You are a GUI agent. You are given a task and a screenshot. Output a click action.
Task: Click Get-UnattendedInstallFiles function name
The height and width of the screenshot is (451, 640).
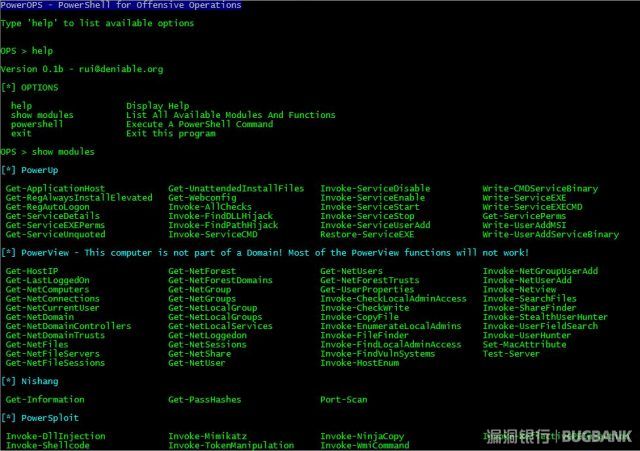[236, 189]
